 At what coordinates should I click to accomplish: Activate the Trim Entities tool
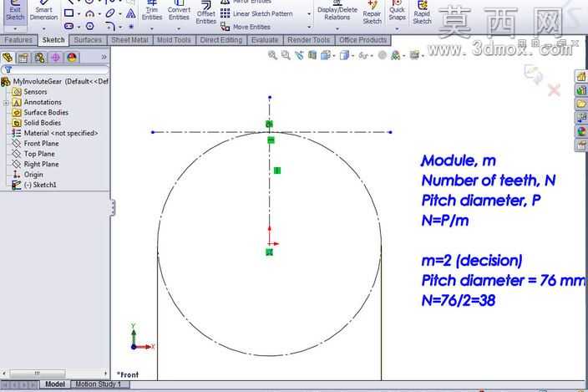pos(152,11)
